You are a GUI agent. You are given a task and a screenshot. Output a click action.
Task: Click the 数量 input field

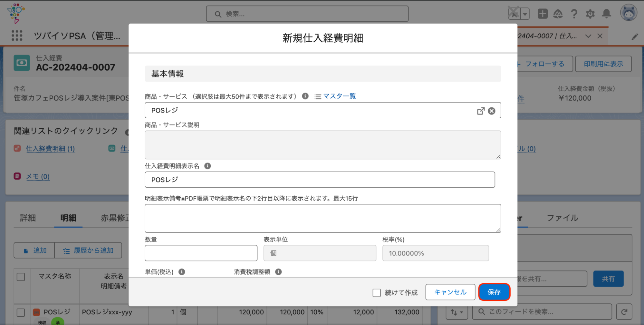click(201, 253)
